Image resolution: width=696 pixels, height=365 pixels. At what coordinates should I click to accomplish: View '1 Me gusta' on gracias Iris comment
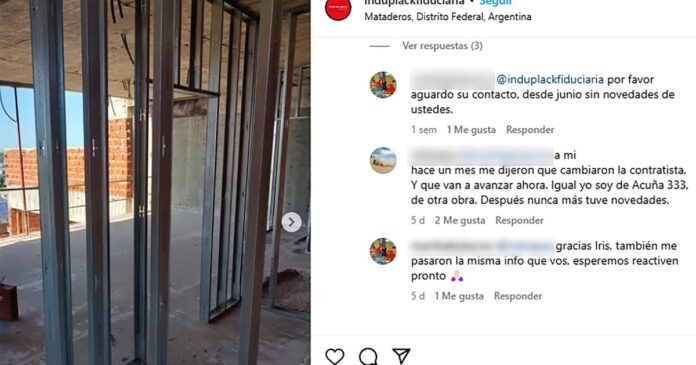[459, 296]
